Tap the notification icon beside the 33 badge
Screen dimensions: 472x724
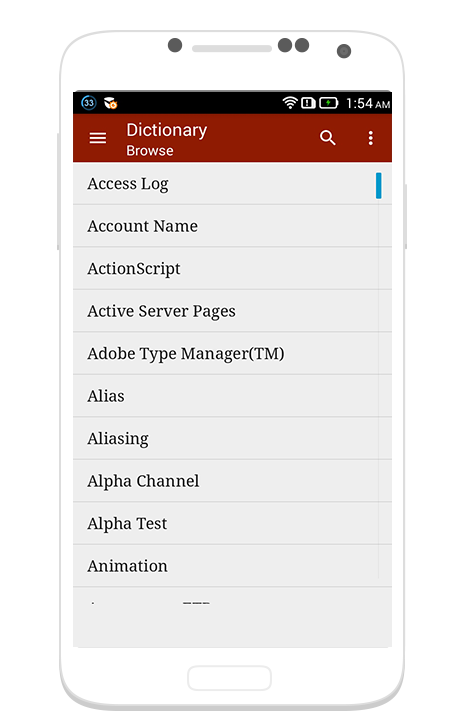[110, 103]
